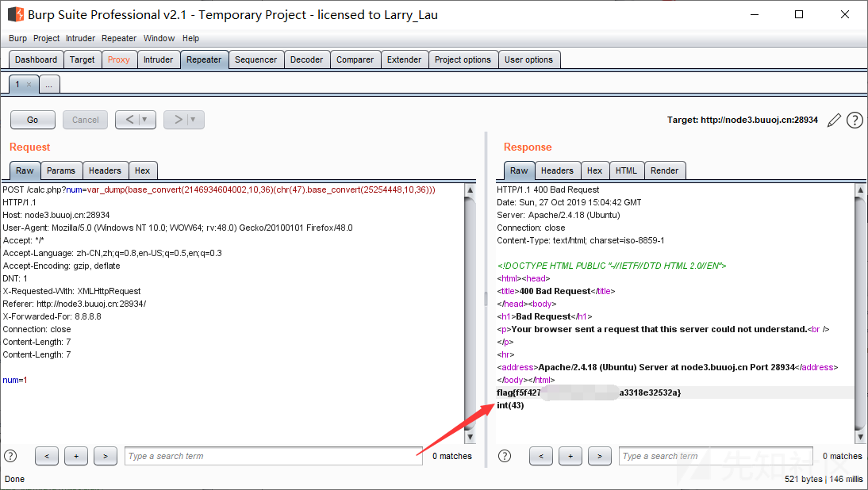Screen dimensions: 868x490
Task: Click the 521 bytes status text
Action: [803, 479]
